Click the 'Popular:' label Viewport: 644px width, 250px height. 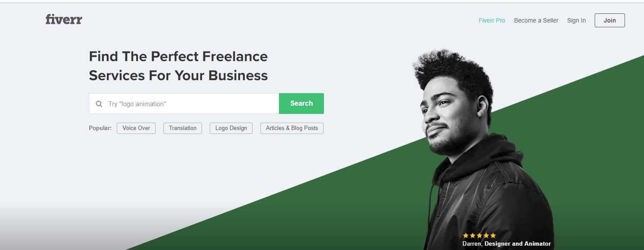pos(100,128)
